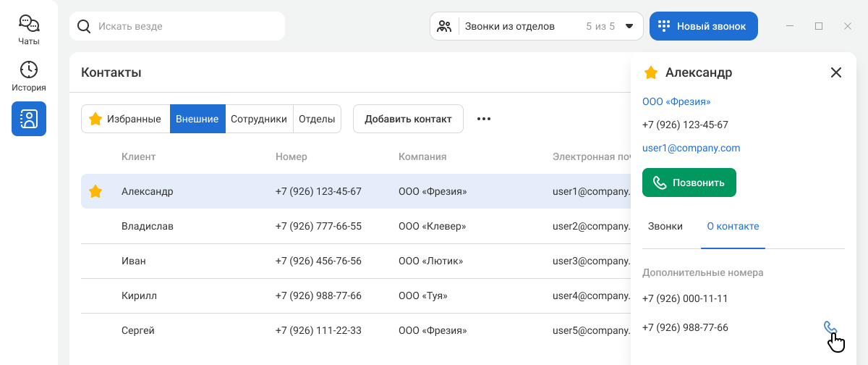Call additional number +7 (926) 988-77-66 phone icon
The height and width of the screenshot is (365, 868).
point(830,328)
